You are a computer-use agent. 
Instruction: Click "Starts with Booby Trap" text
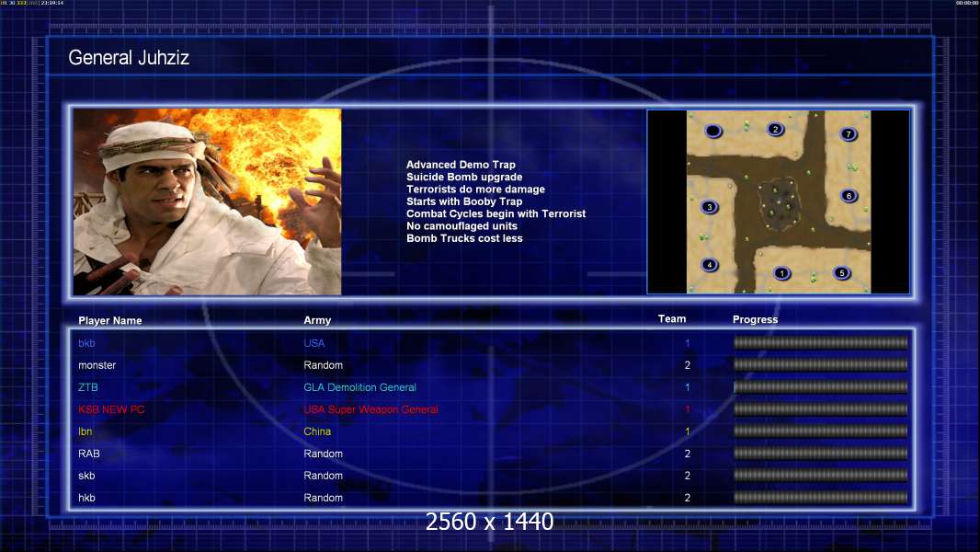click(x=464, y=201)
